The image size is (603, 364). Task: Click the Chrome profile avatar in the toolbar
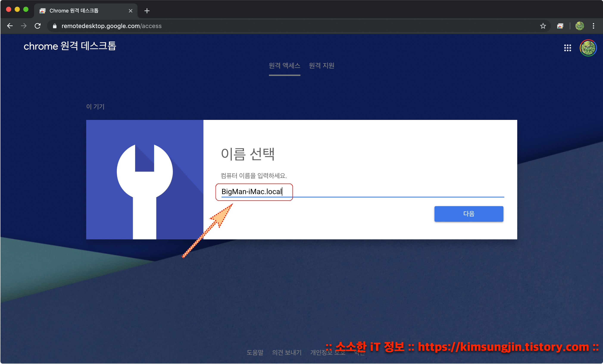(x=579, y=26)
